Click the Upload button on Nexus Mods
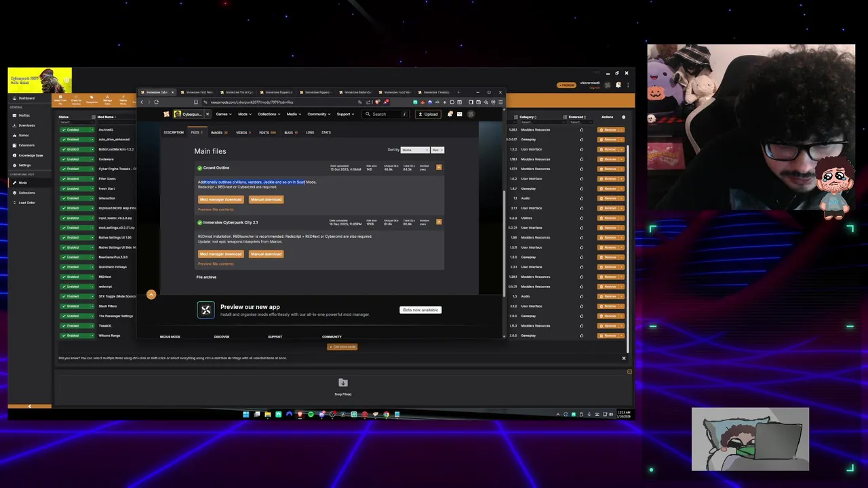Image resolution: width=868 pixels, height=488 pixels. [428, 114]
